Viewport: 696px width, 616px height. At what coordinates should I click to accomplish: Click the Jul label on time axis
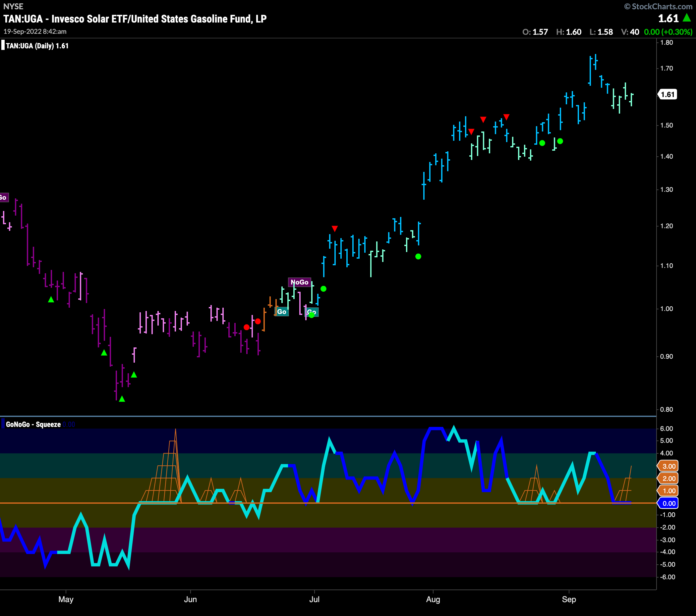pyautogui.click(x=314, y=599)
